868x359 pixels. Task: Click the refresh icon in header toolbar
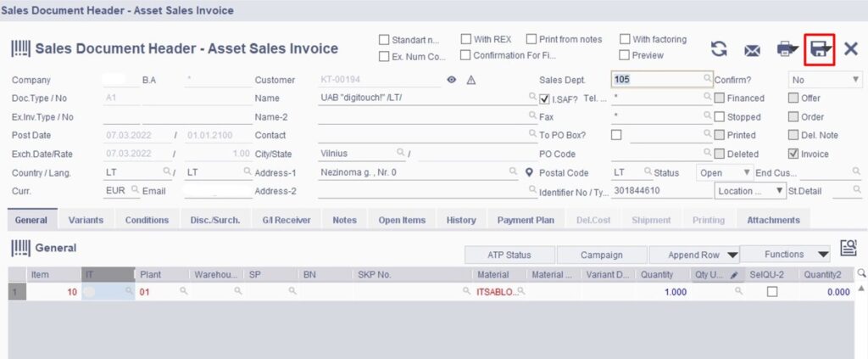719,49
